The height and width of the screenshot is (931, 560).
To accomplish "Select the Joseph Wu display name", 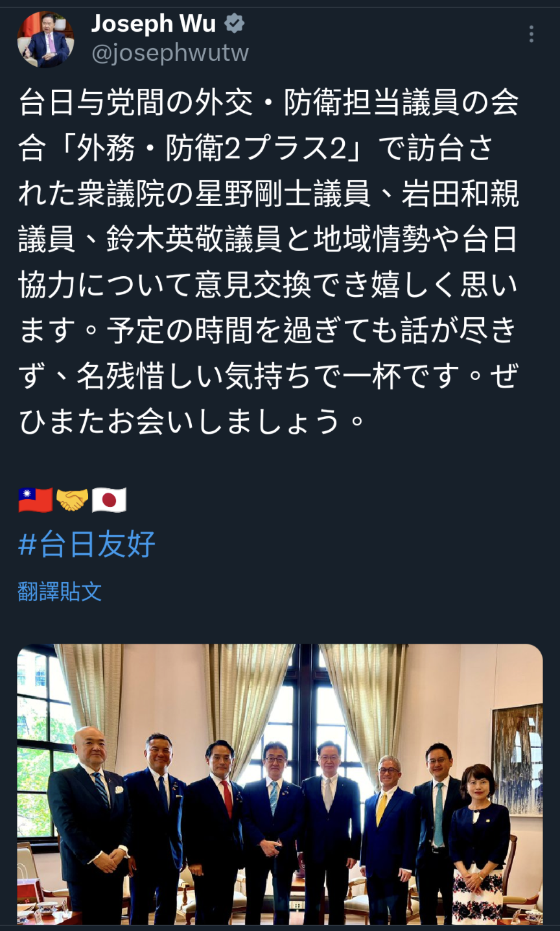I will pyautogui.click(x=153, y=24).
